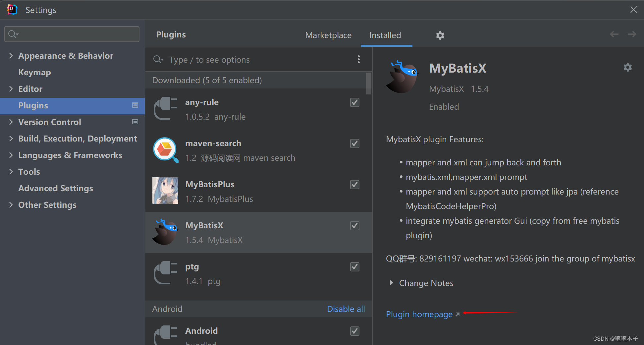Click the Plugins settings gear icon
Image resolution: width=644 pixels, height=345 pixels.
point(440,35)
